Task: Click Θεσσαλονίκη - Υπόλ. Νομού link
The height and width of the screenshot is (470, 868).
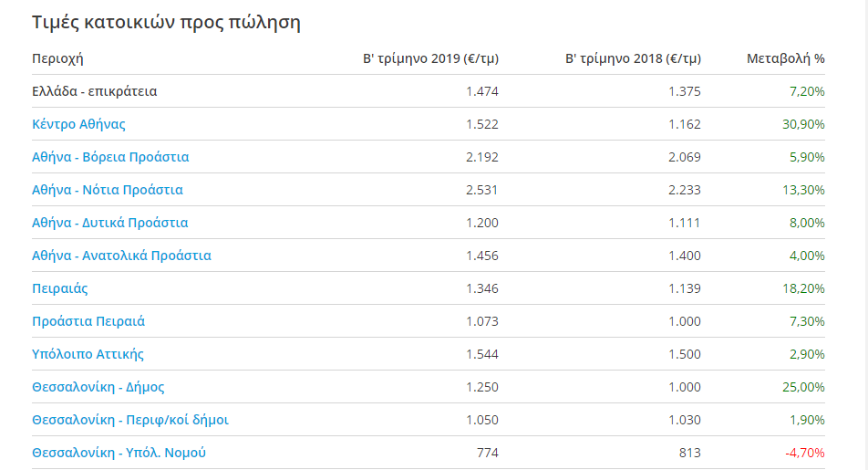Action: click(x=113, y=453)
